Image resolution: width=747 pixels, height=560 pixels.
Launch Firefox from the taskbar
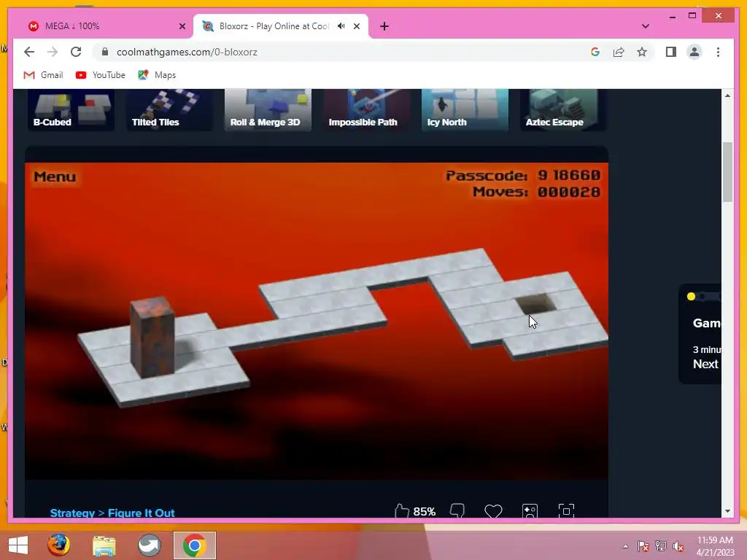tap(58, 545)
